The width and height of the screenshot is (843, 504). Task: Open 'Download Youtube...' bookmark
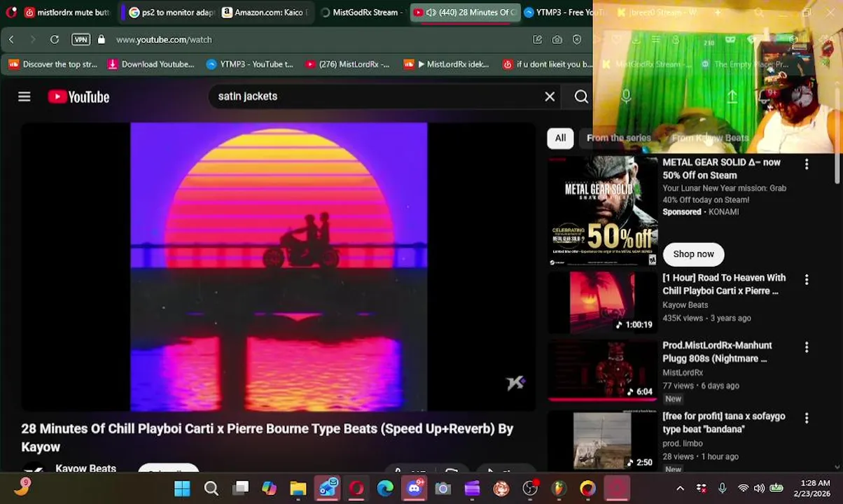click(x=151, y=64)
